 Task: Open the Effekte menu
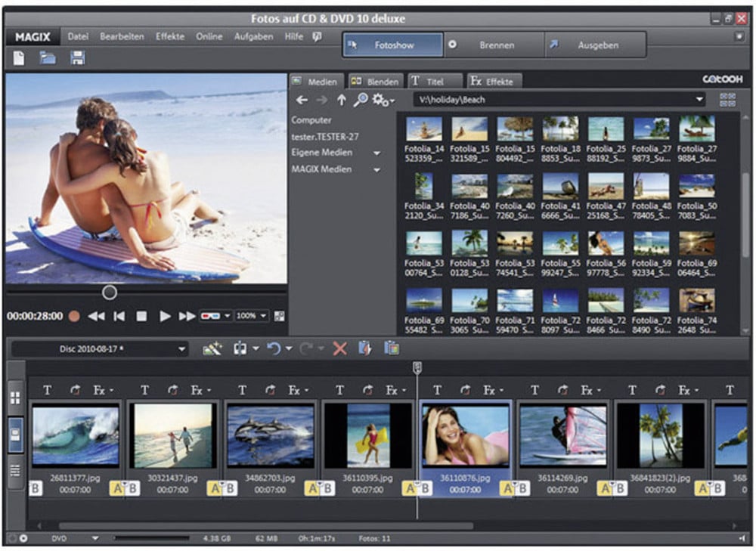click(170, 36)
